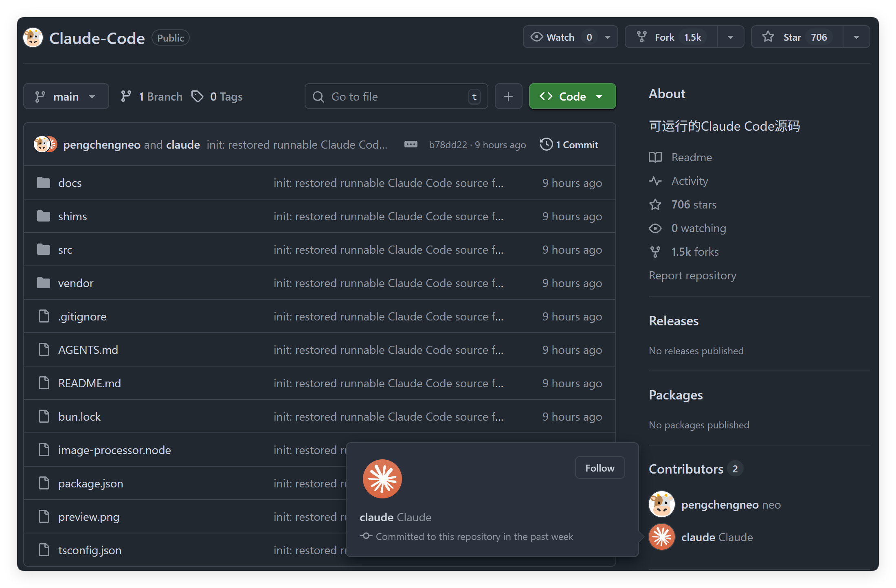Image resolution: width=896 pixels, height=588 pixels.
Task: Expand the green Code dropdown
Action: coord(572,97)
